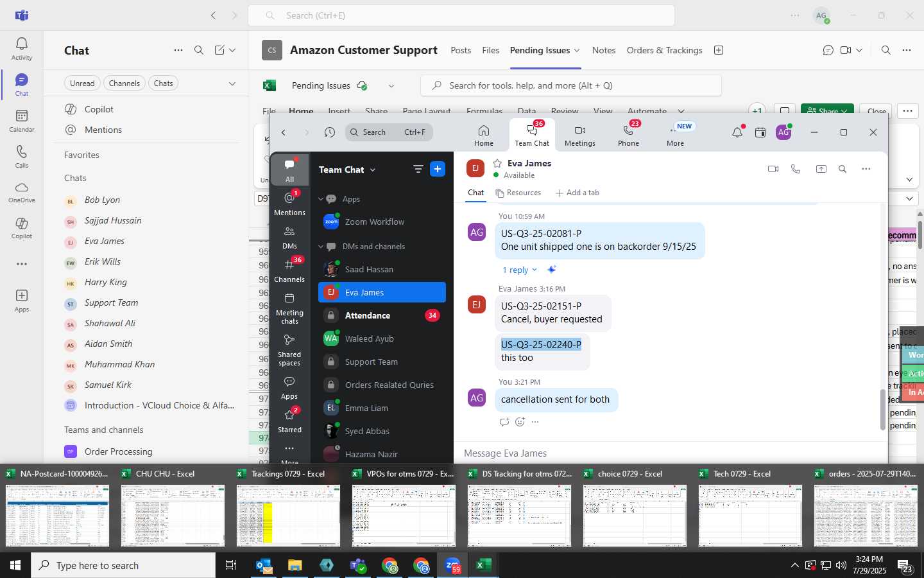Start a new chat with compose icon
This screenshot has height=578, width=924.
click(x=219, y=50)
